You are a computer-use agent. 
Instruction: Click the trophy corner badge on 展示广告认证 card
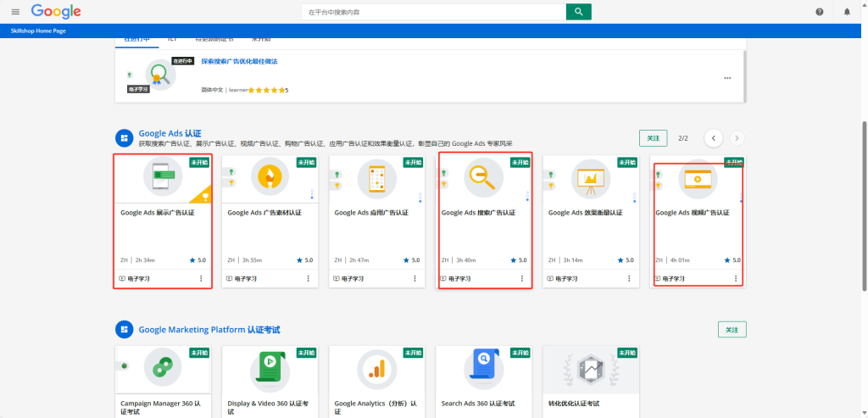(203, 195)
